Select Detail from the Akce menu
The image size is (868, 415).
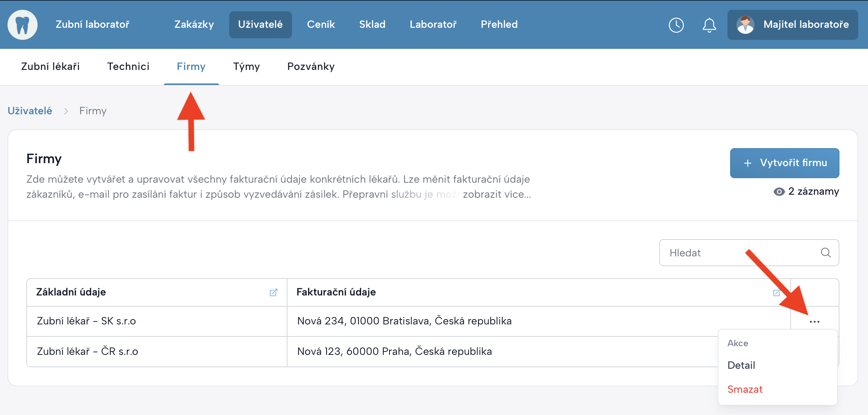[741, 365]
